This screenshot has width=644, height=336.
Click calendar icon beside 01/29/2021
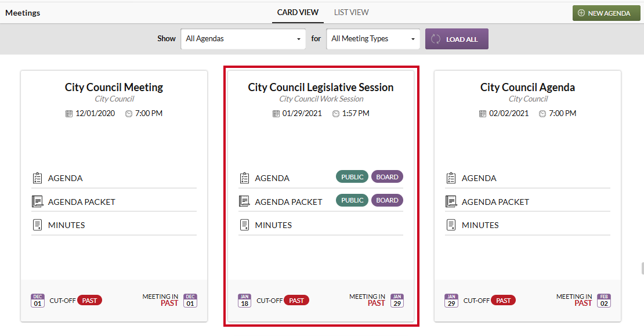pos(276,113)
